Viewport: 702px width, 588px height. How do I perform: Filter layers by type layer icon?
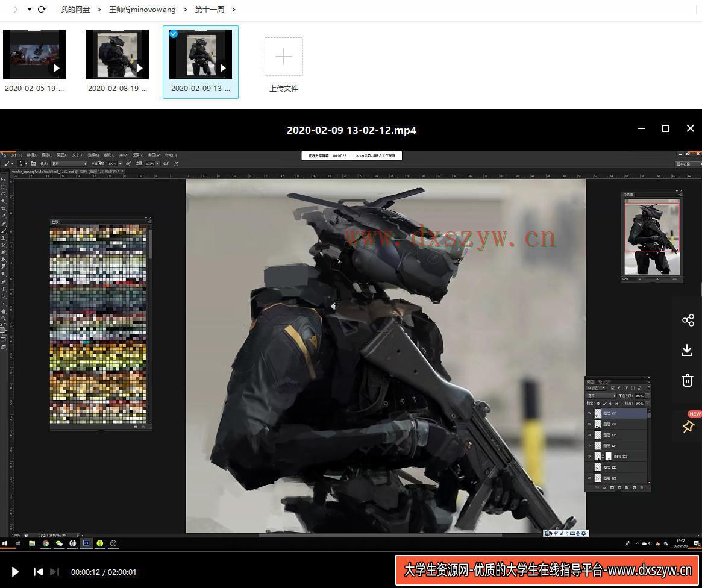click(x=626, y=388)
